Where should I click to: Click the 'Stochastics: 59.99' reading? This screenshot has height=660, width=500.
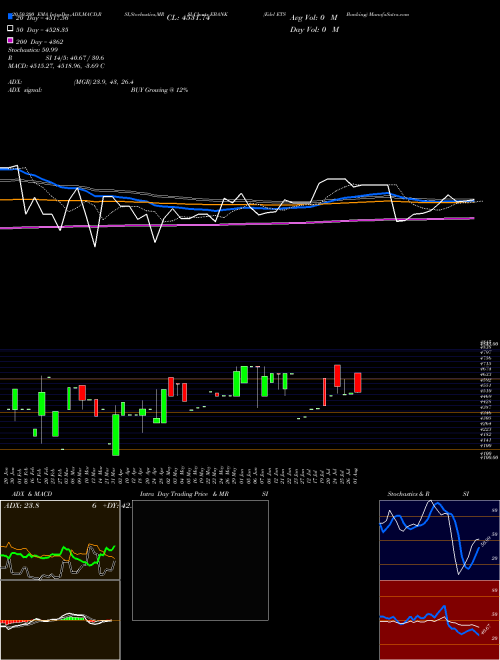pyautogui.click(x=33, y=50)
